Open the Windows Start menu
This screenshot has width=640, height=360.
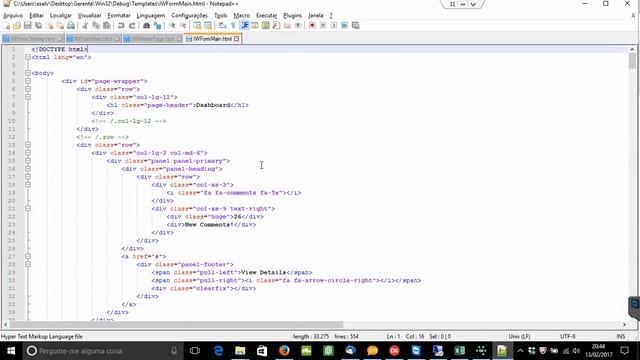coord(11,351)
